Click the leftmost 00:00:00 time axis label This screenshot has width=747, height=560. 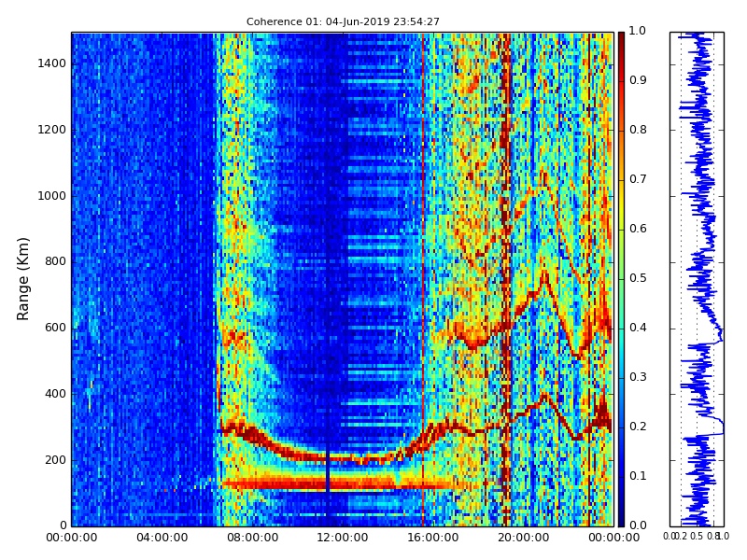(x=72, y=538)
